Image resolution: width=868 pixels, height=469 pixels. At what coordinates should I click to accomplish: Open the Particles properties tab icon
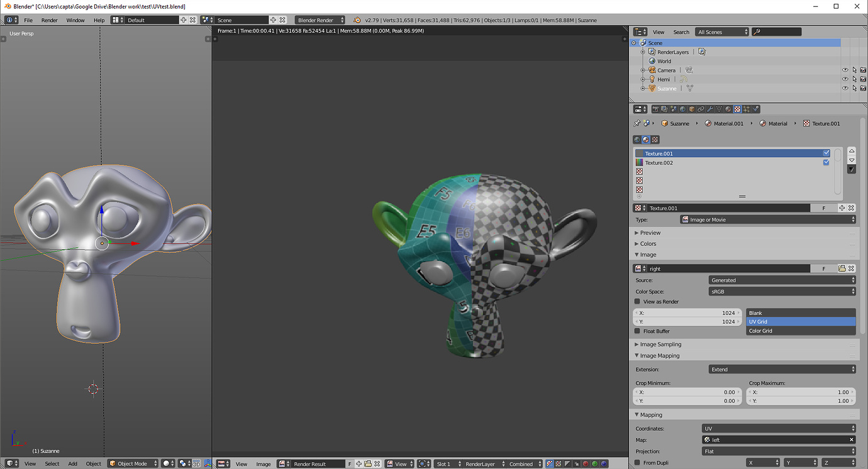(747, 109)
